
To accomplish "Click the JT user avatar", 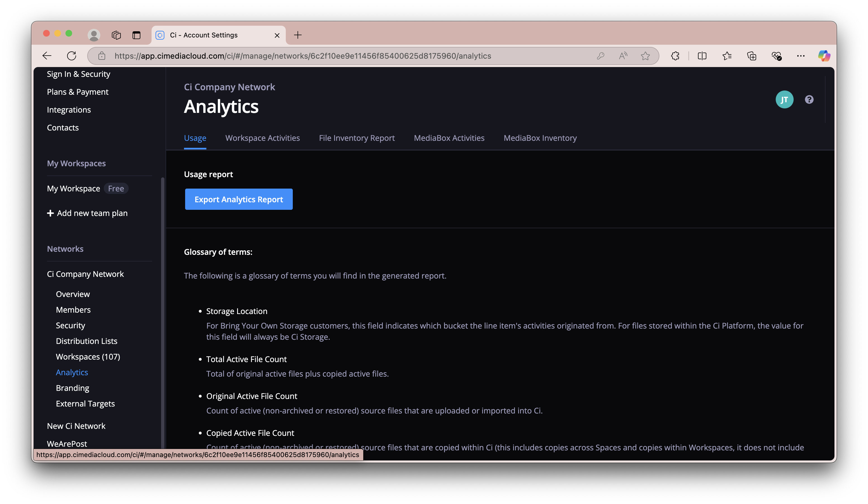I will [x=784, y=99].
